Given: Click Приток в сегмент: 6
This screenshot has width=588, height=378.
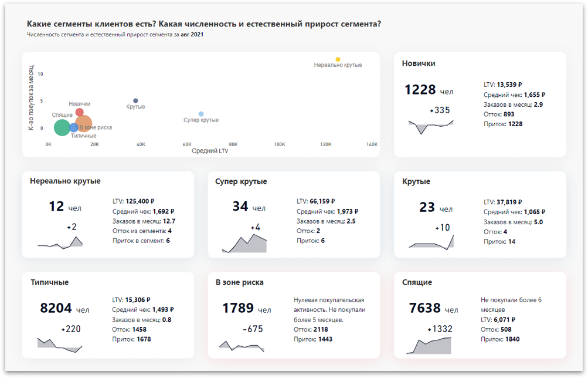Looking at the screenshot, I should click(x=141, y=241).
